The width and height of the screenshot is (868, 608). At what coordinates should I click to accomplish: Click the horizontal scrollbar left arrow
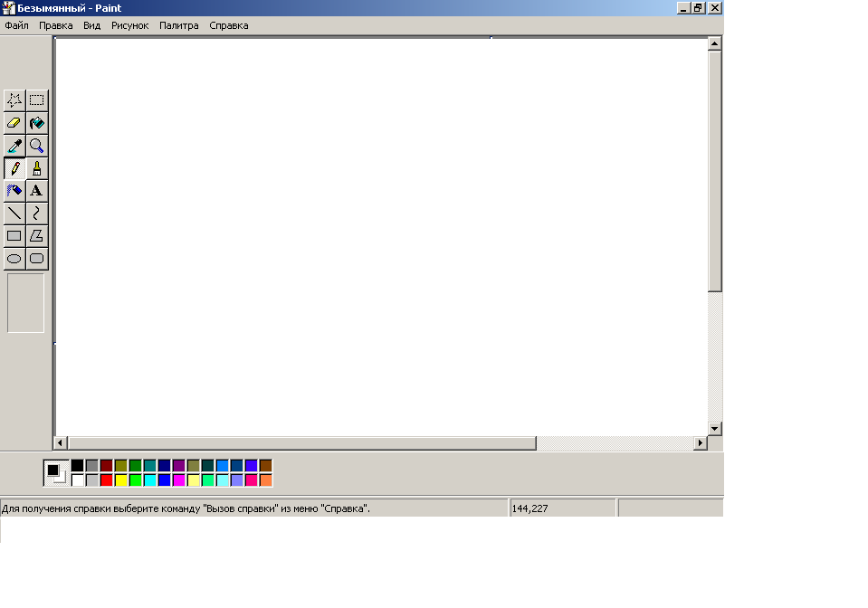point(61,443)
